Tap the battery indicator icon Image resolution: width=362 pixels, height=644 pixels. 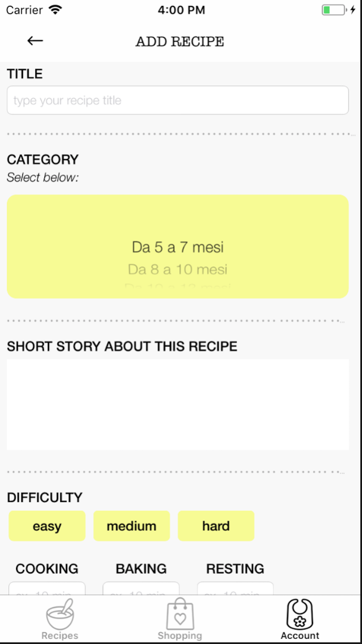click(334, 10)
